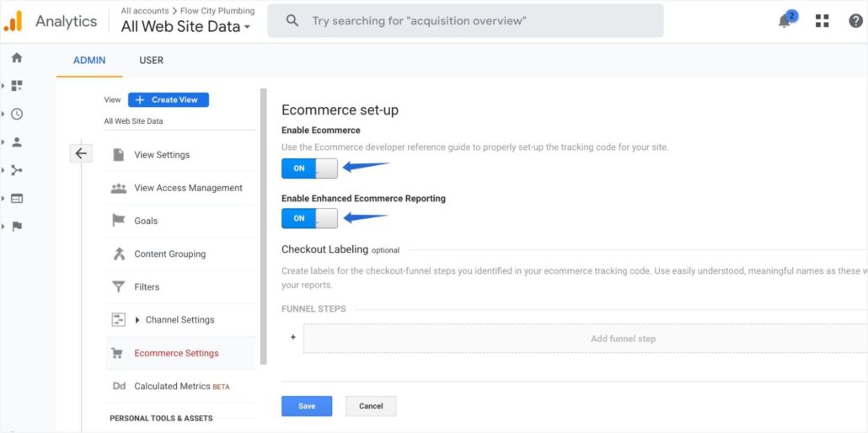Click the Ecommerce Settings cart icon
The image size is (868, 433).
pyautogui.click(x=117, y=353)
